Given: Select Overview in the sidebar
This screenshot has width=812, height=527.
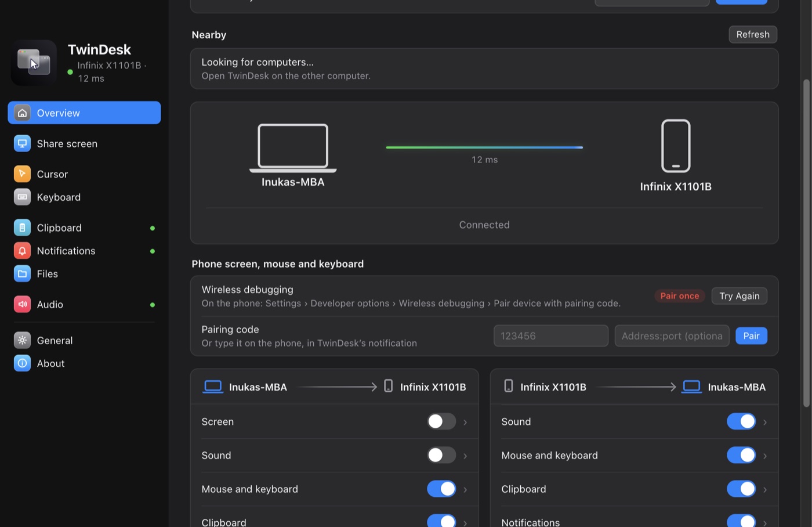Looking at the screenshot, I should coord(84,113).
